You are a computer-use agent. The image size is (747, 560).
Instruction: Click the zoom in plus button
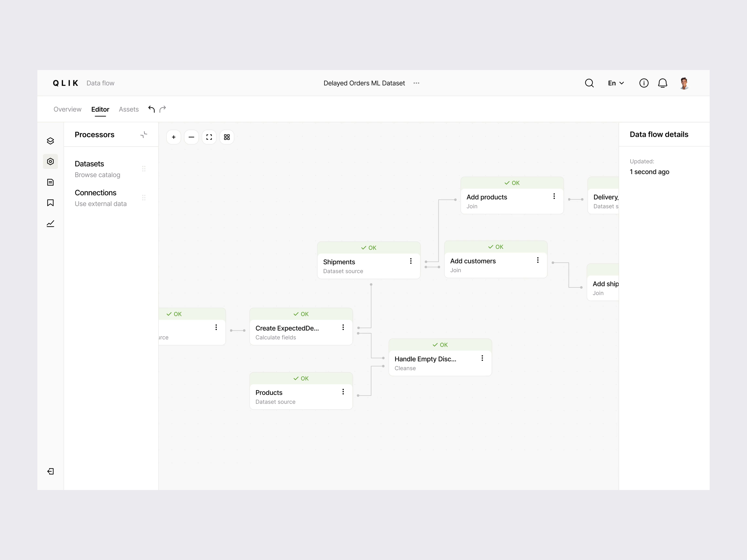(x=174, y=137)
